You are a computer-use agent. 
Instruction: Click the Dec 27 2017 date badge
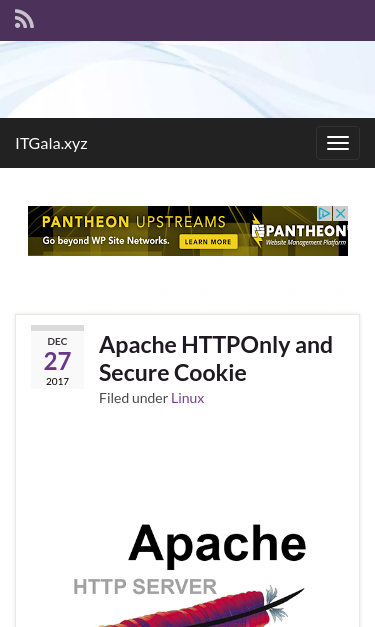click(x=58, y=357)
